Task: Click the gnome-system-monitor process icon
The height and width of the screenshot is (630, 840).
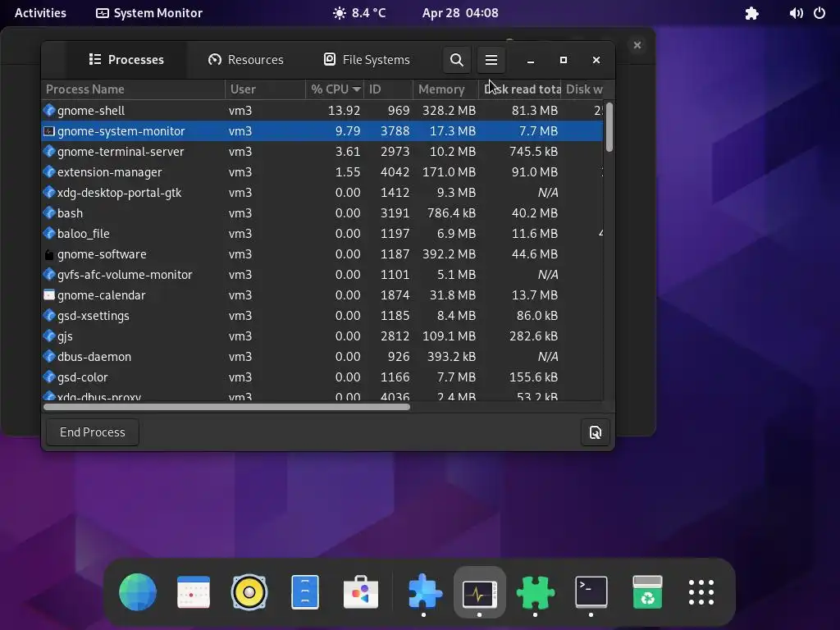Action: pos(49,131)
